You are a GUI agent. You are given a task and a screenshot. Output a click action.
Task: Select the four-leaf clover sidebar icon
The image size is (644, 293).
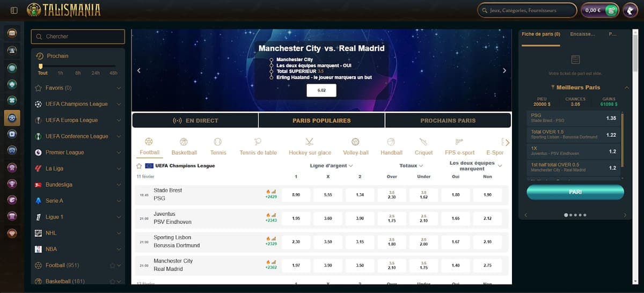point(12,100)
